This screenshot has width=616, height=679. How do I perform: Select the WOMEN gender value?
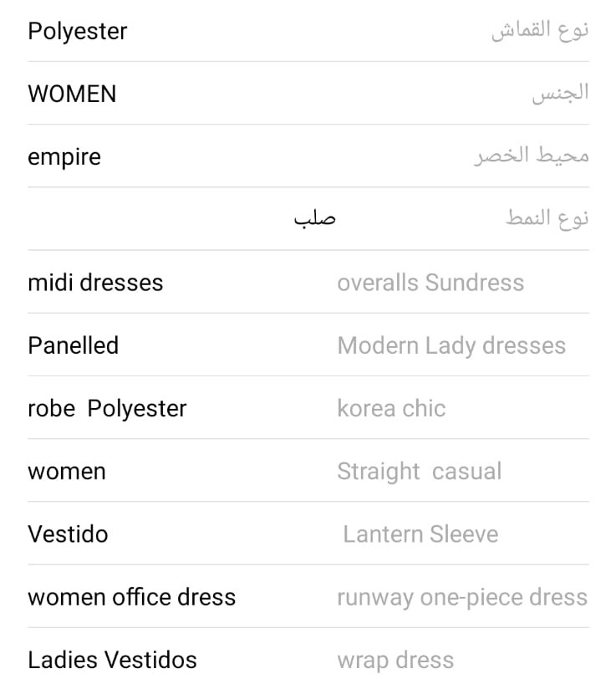coord(72,94)
